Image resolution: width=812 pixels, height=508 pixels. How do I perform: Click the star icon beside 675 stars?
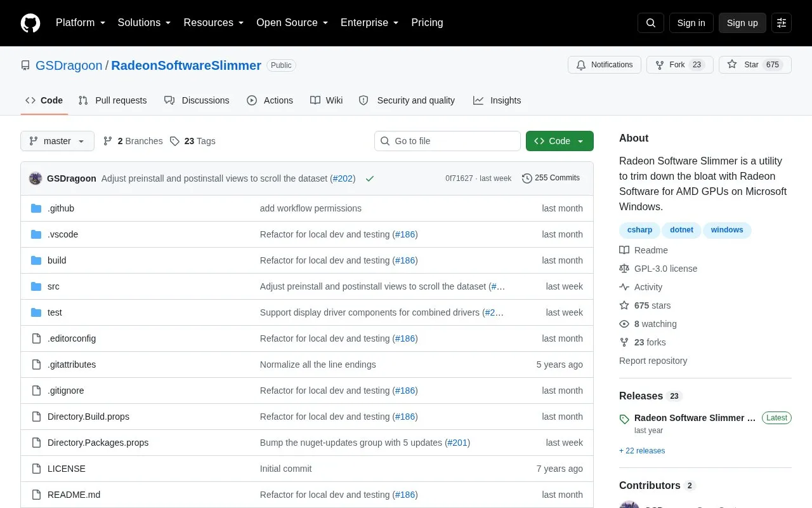(624, 305)
